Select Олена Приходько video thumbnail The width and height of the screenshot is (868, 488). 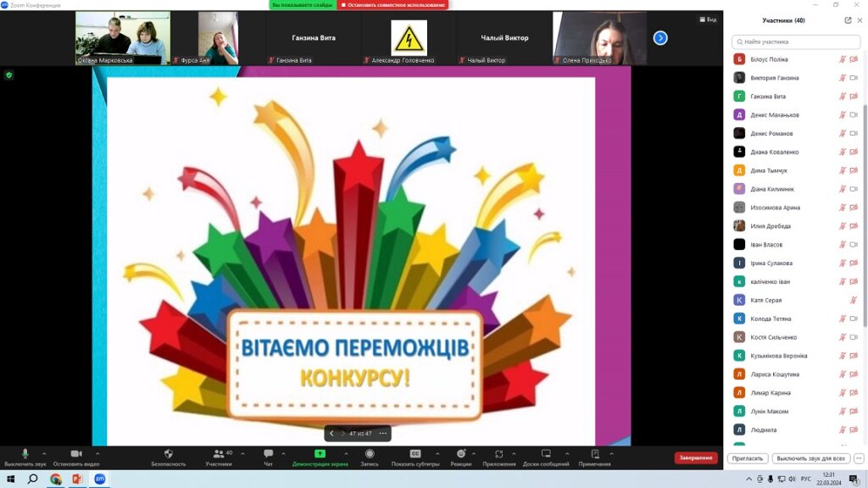point(599,38)
